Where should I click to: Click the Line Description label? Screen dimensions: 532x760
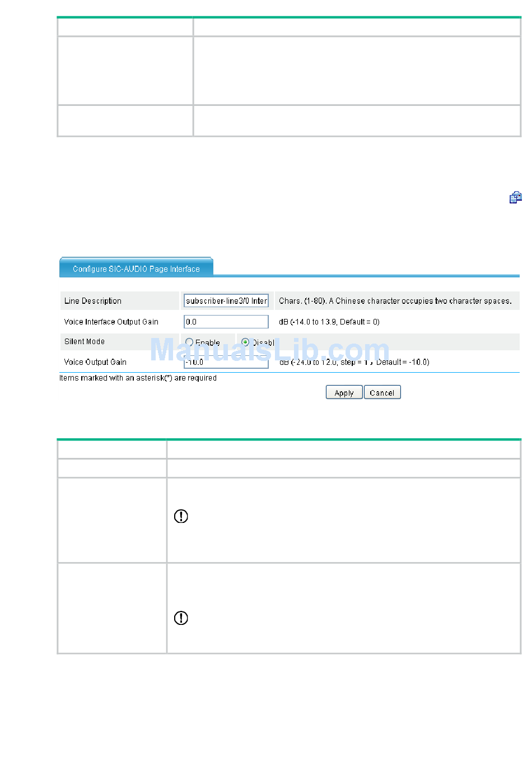(93, 301)
